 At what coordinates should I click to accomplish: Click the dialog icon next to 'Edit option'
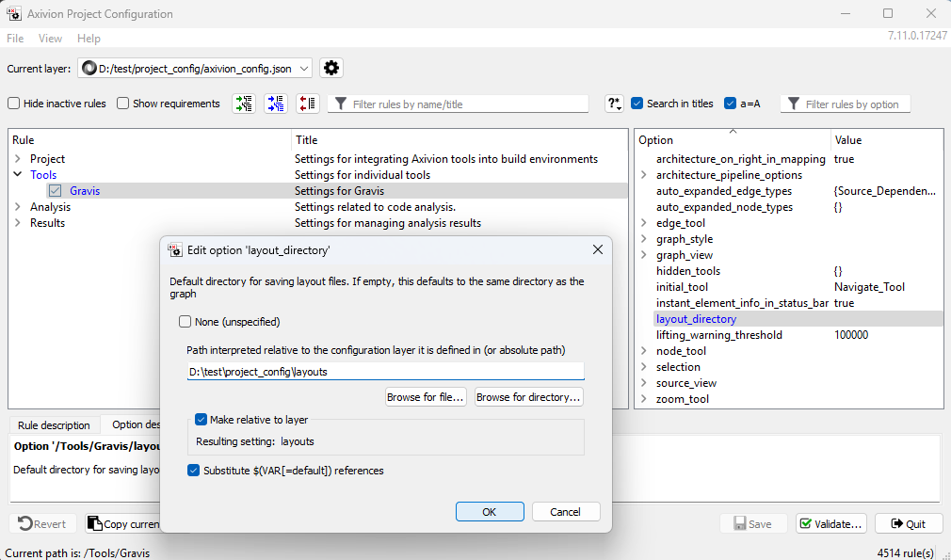pyautogui.click(x=175, y=249)
